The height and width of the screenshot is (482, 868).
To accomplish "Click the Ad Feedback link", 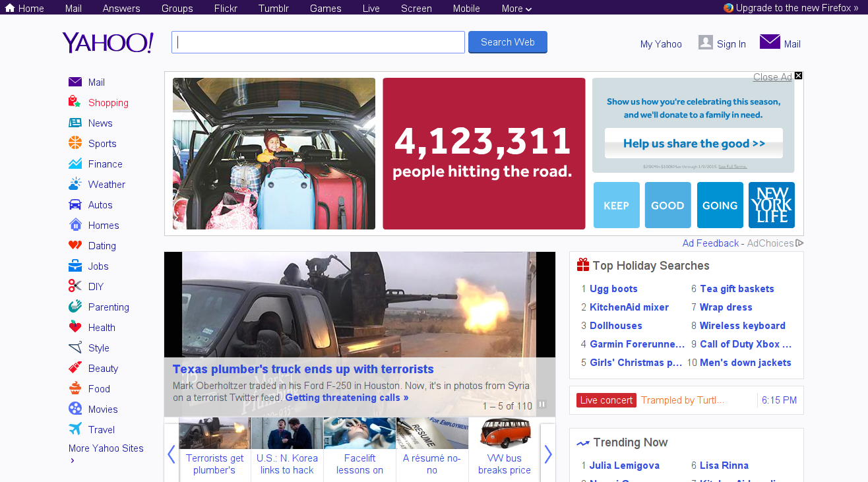I will (710, 243).
